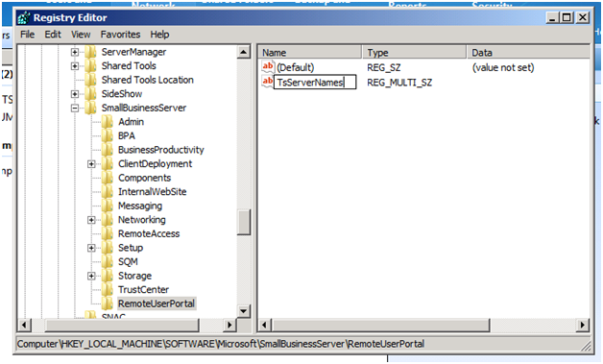Click the TrustCenter folder icon
This screenshot has width=603, height=364.
tap(108, 289)
